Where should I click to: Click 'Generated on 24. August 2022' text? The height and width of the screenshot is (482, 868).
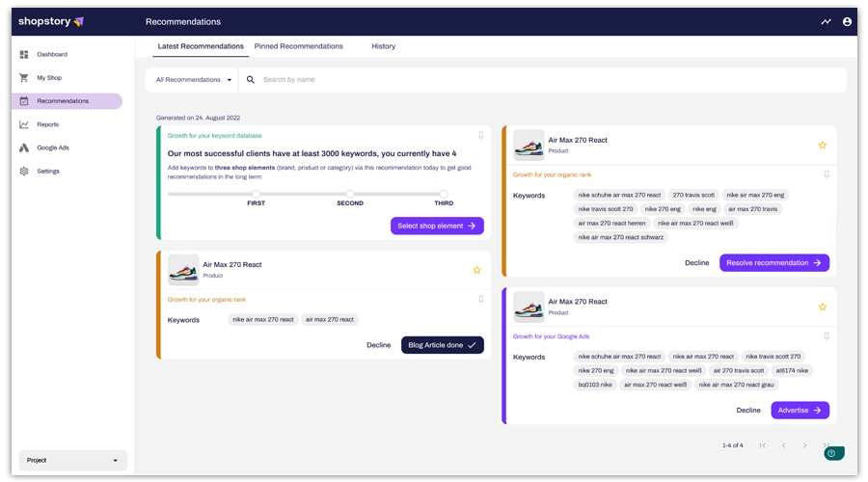tap(198, 118)
